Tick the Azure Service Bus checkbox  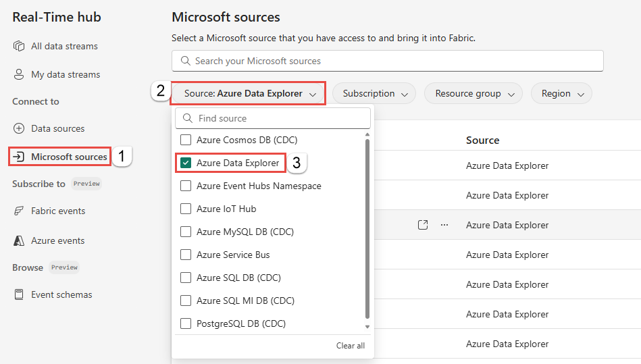(x=186, y=255)
